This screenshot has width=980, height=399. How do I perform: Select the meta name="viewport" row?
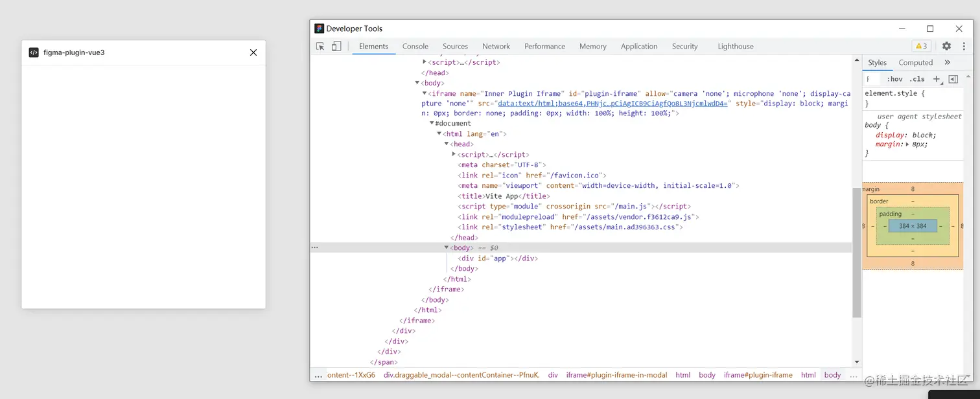(598, 185)
